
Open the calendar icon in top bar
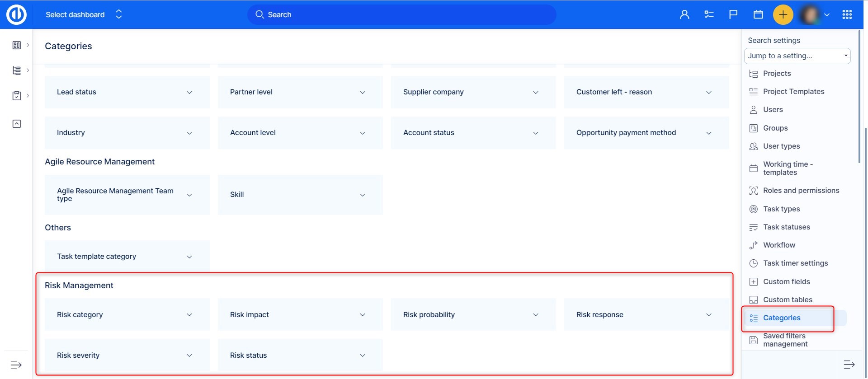click(758, 14)
